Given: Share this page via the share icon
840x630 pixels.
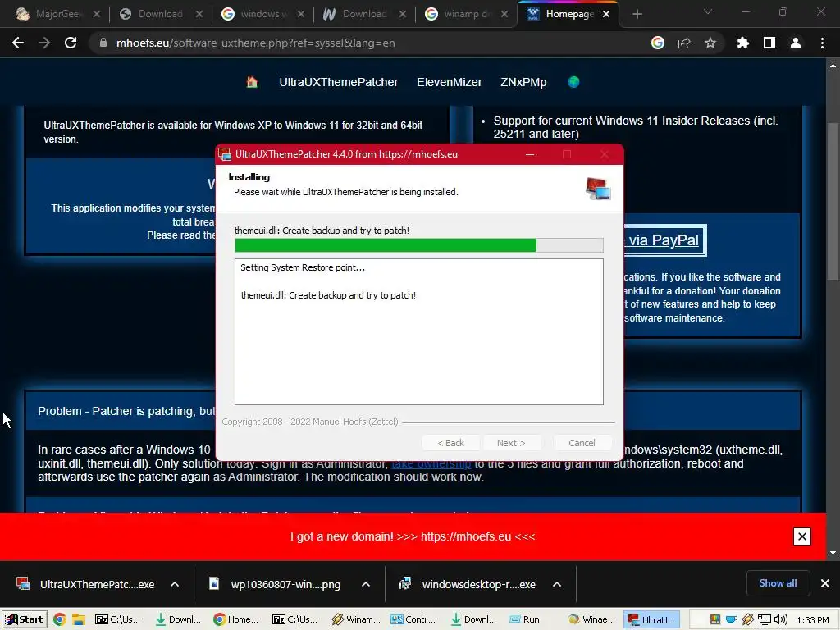Looking at the screenshot, I should click(684, 43).
